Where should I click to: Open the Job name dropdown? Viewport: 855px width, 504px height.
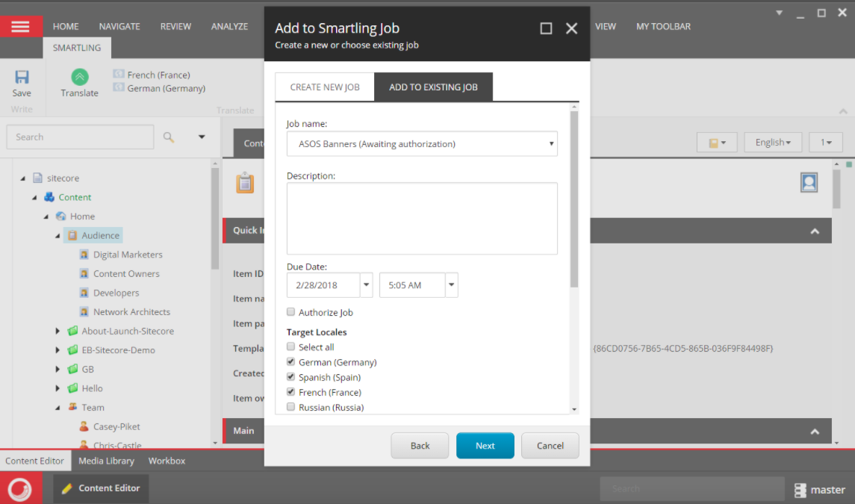point(422,143)
